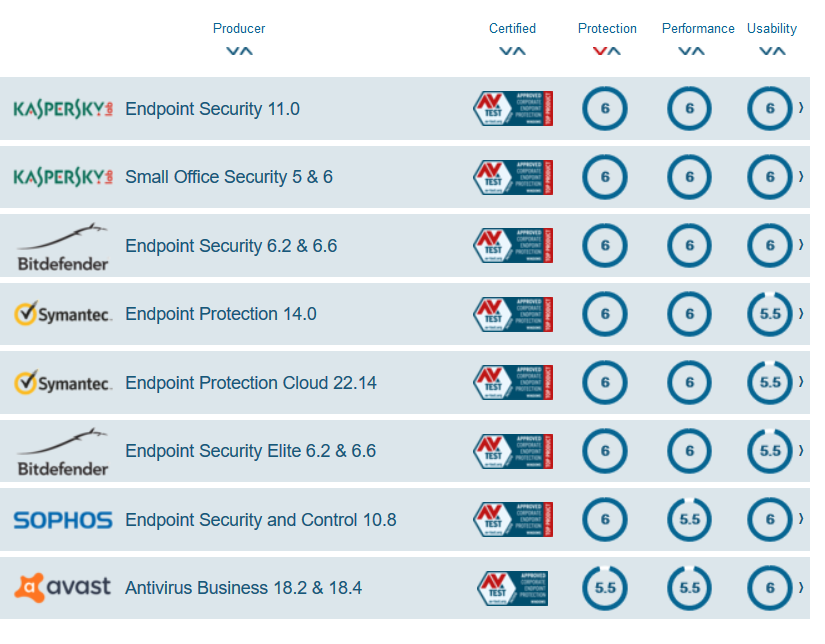
Task: Click the red down arrow under Protection
Action: (600, 51)
